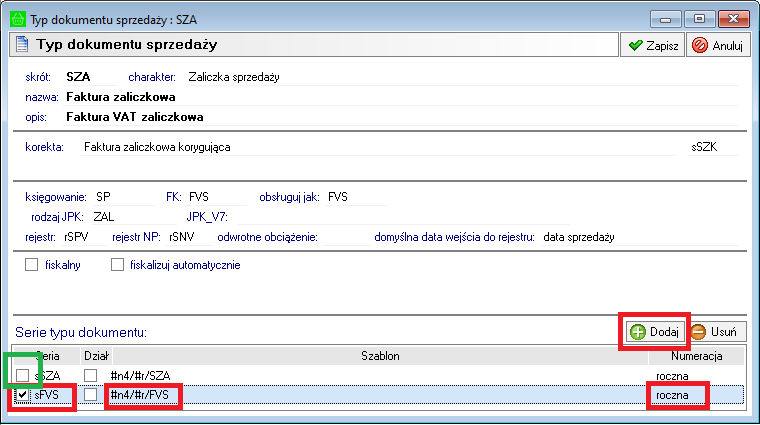The height and width of the screenshot is (425, 760).
Task: Click the document icon beside the header title
Action: click(x=20, y=45)
